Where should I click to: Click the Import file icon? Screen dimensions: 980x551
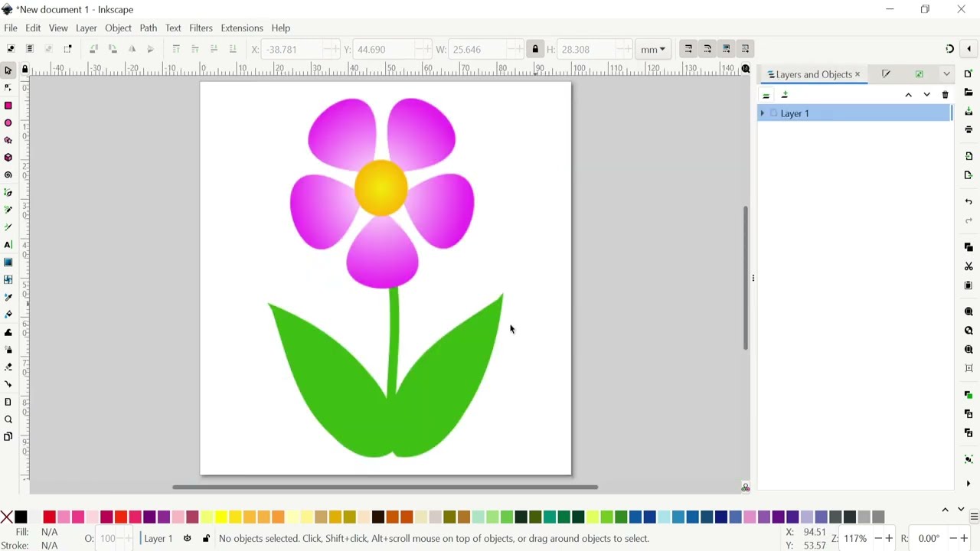(969, 156)
